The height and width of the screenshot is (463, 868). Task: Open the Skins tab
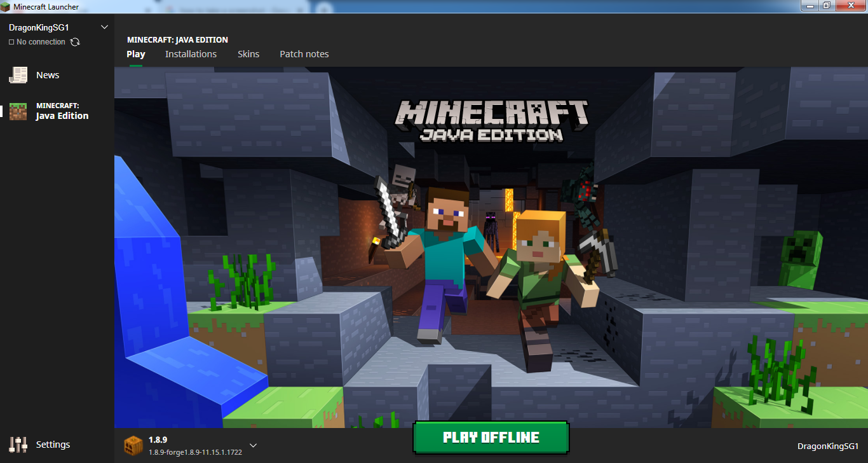[x=248, y=54]
